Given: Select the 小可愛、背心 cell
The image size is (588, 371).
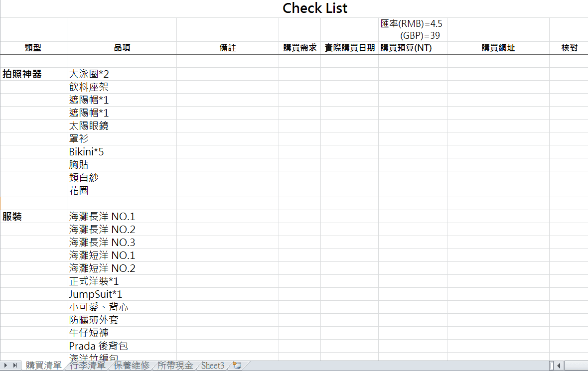Looking at the screenshot, I should coord(122,307).
